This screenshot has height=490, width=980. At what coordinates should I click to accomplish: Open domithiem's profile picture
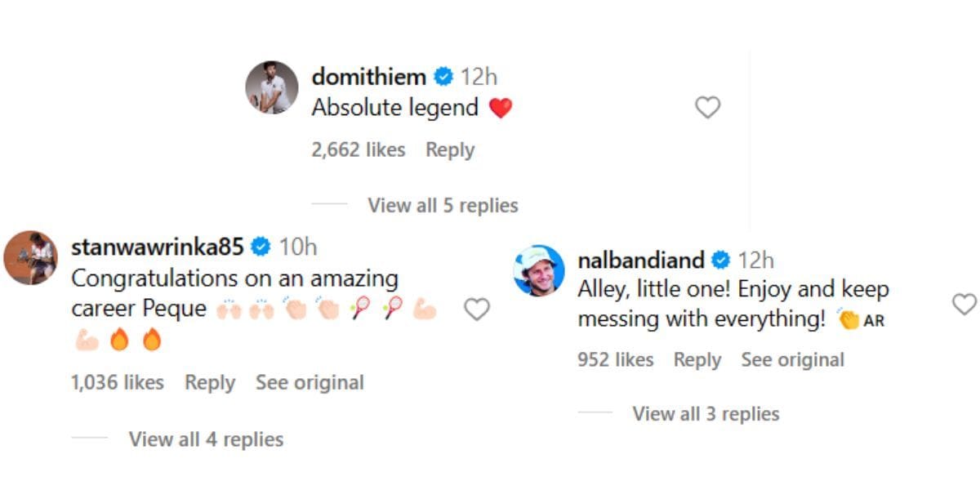pyautogui.click(x=272, y=87)
